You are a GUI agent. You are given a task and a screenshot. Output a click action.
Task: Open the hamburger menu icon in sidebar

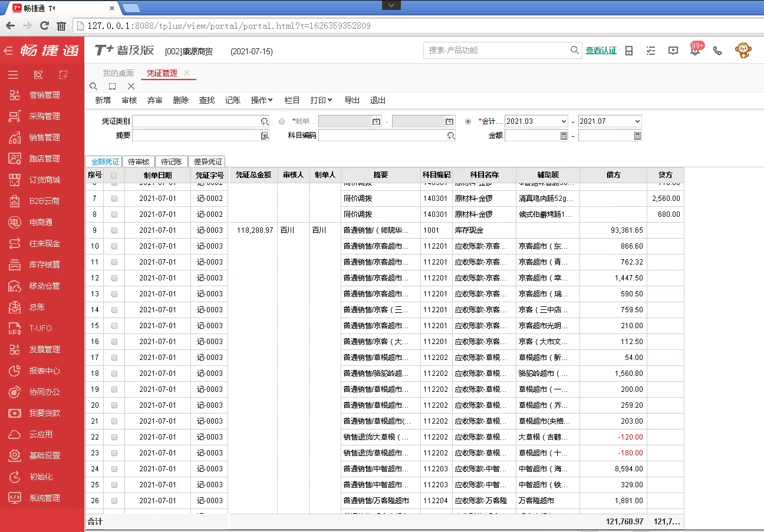coord(13,75)
